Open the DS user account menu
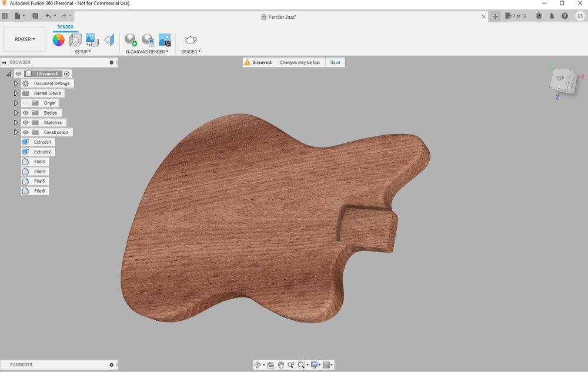588x372 pixels. click(580, 16)
